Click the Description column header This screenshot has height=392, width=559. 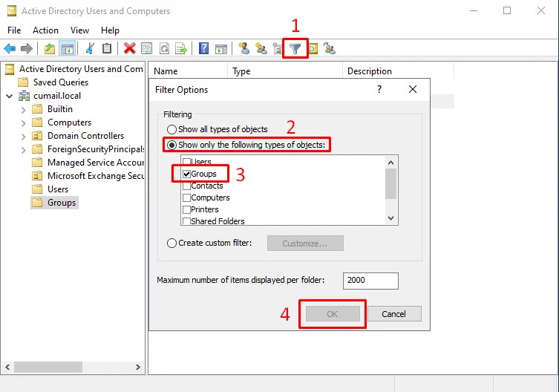(398, 71)
